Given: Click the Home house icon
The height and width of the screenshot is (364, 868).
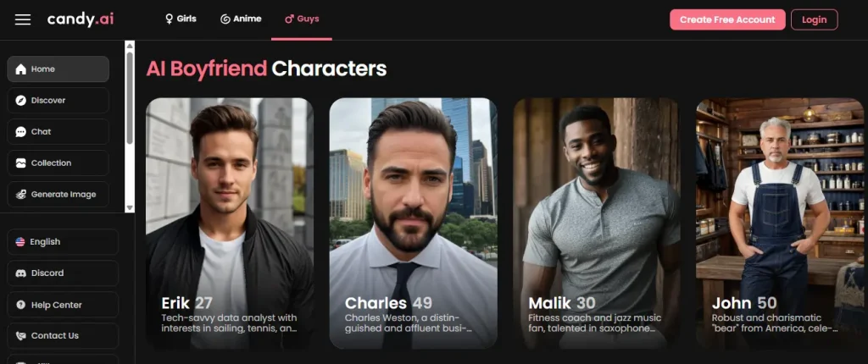Looking at the screenshot, I should tap(21, 69).
